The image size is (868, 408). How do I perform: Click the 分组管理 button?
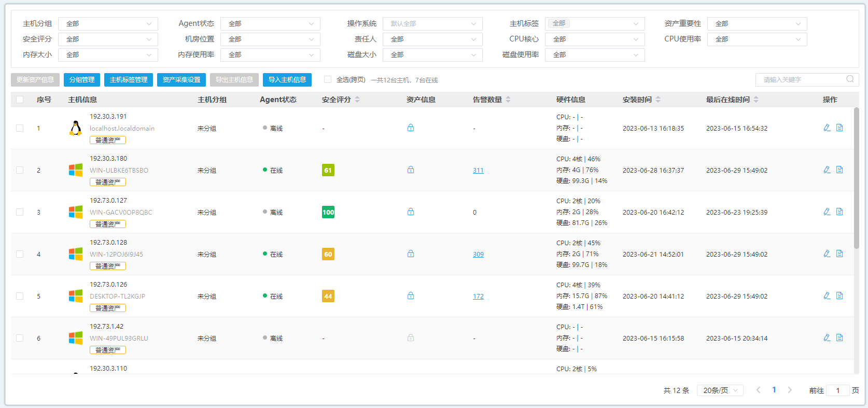click(82, 80)
